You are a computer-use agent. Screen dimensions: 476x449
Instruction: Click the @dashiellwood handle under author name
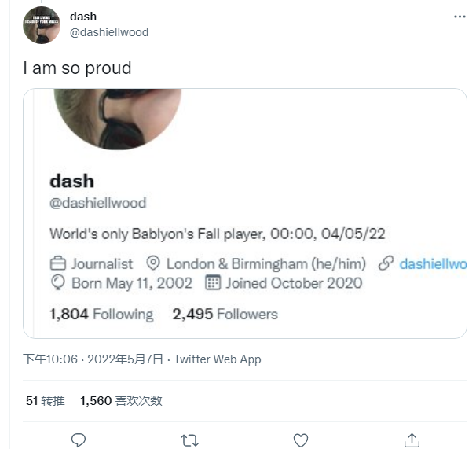pyautogui.click(x=109, y=32)
